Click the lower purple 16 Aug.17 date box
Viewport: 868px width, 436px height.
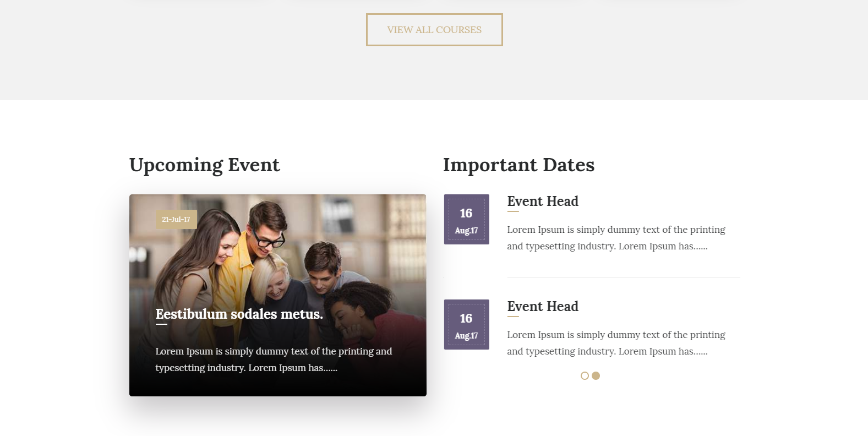point(466,324)
